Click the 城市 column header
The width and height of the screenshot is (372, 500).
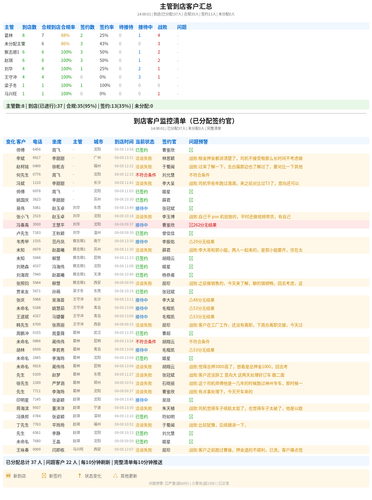(x=98, y=142)
